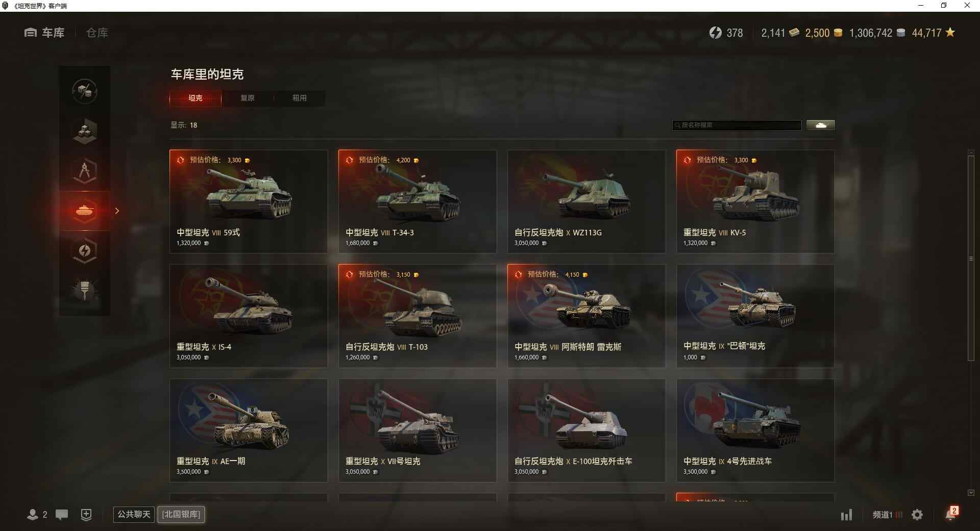Open the settings gear icon

click(917, 515)
